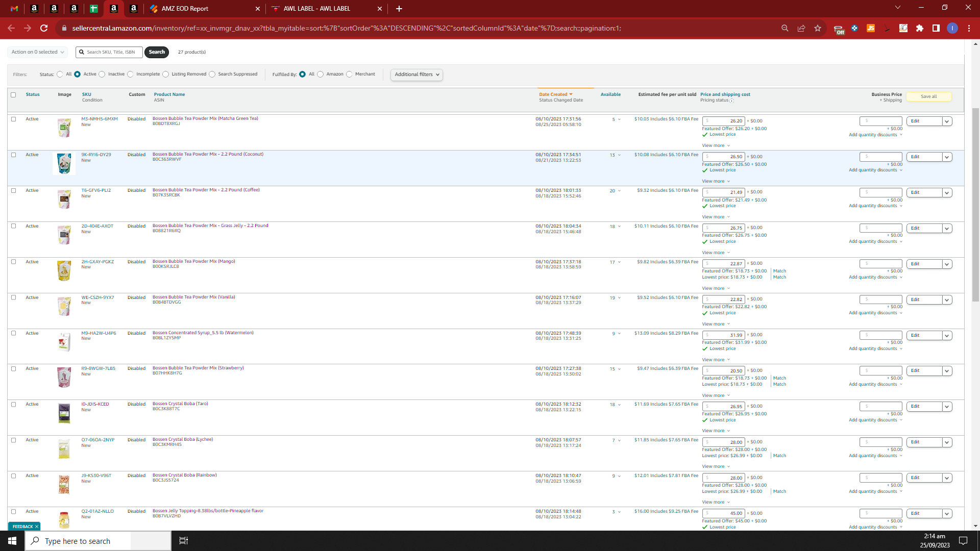
Task: Switch to the AMZ EOD Report tab
Action: pos(204,9)
